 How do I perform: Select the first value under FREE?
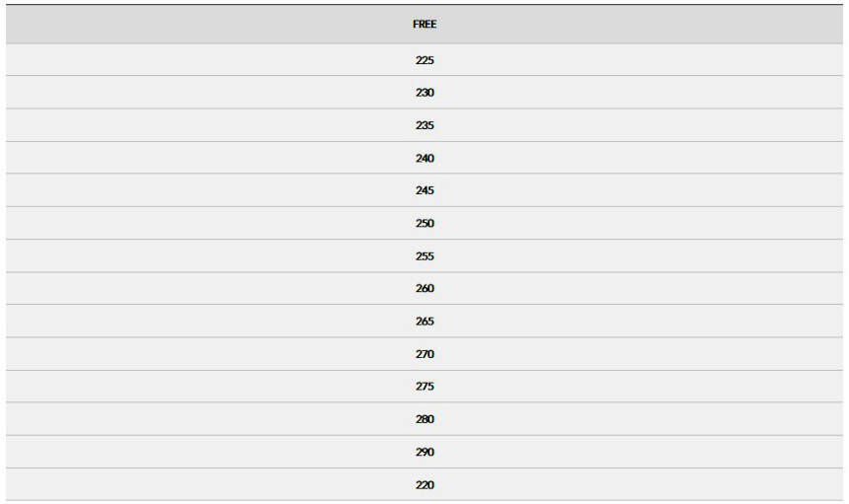tap(424, 60)
